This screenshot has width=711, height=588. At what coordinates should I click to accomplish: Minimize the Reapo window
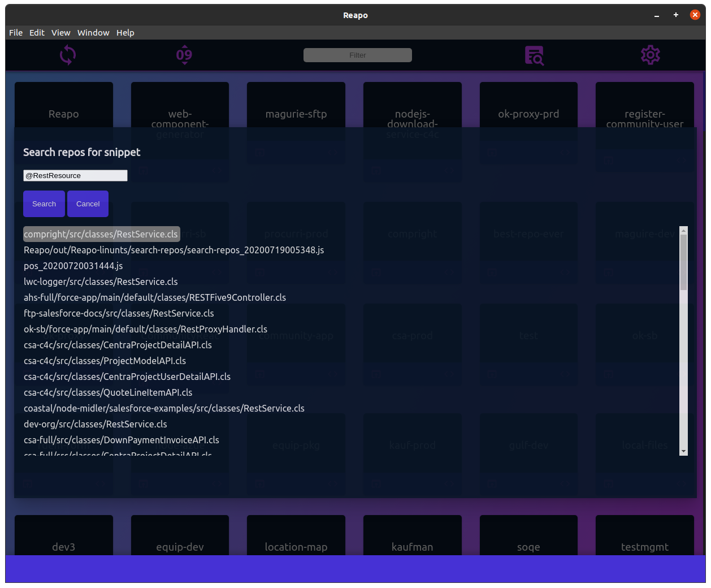[x=657, y=15]
